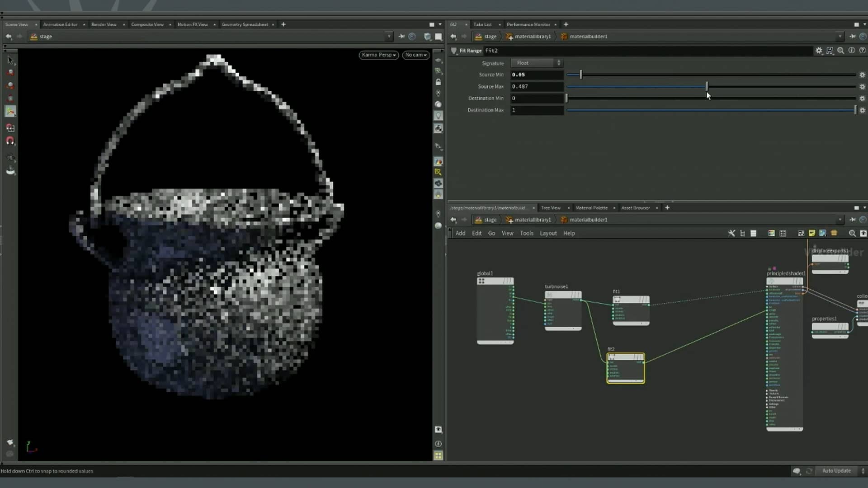Click the Source Max slider handle
The image size is (868, 488).
point(706,86)
